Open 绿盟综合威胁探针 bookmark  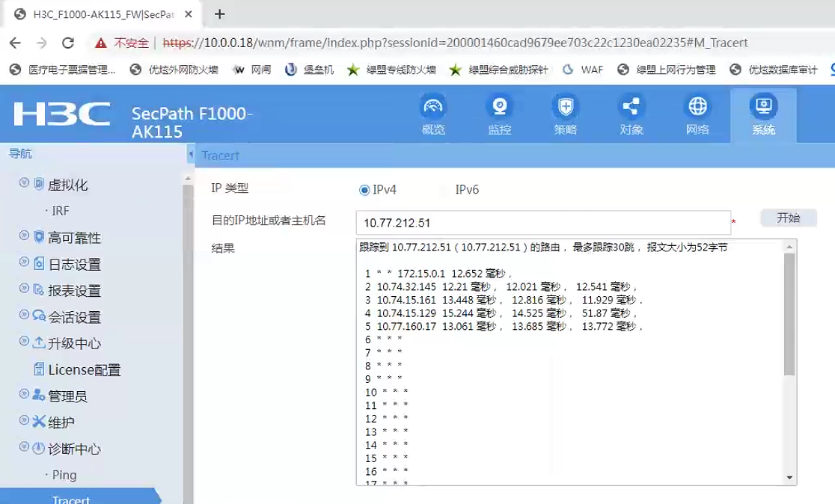pyautogui.click(x=498, y=70)
